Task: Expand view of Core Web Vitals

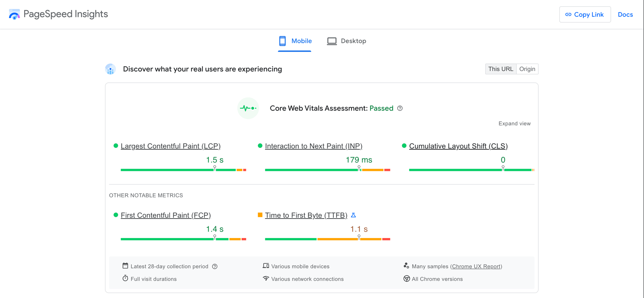Action: click(514, 124)
